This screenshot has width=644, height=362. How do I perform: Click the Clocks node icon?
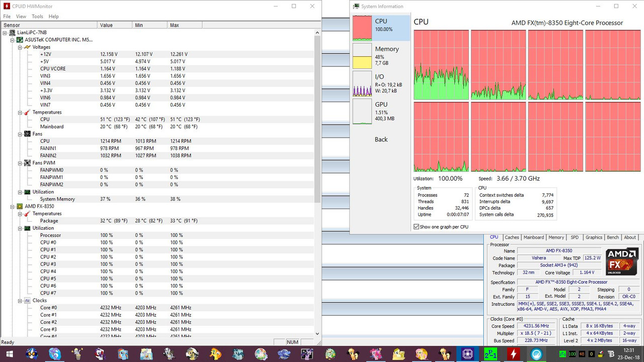click(27, 300)
